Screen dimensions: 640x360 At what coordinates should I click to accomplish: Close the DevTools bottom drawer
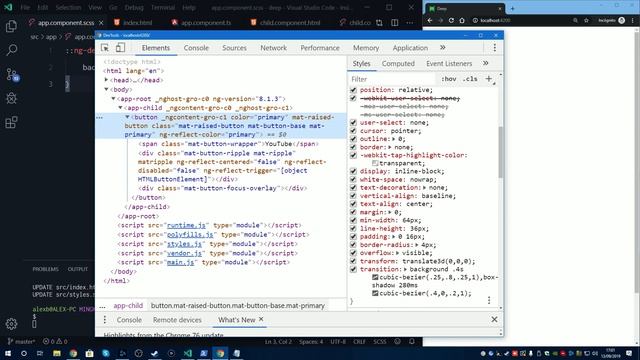(494, 320)
